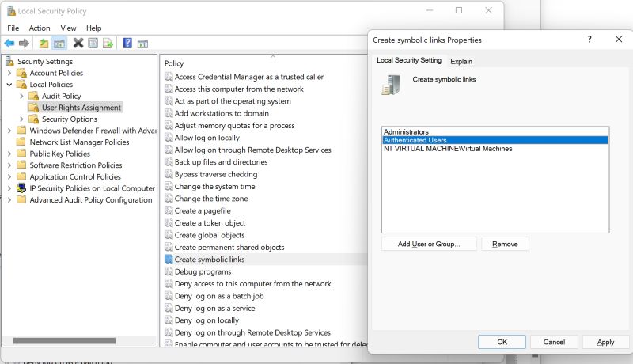Screen dimensions: 633x364
Task: Click the Local Security Policy title bar icon
Action: (11, 11)
